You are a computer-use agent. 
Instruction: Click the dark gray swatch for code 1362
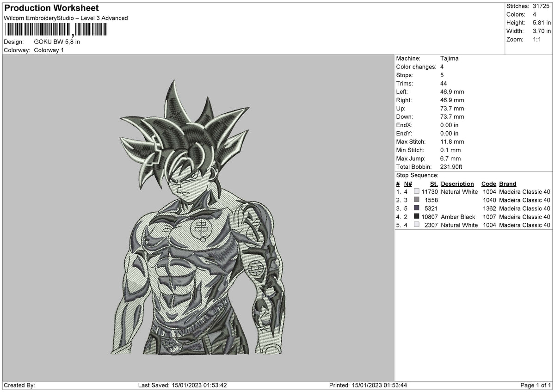tap(417, 208)
